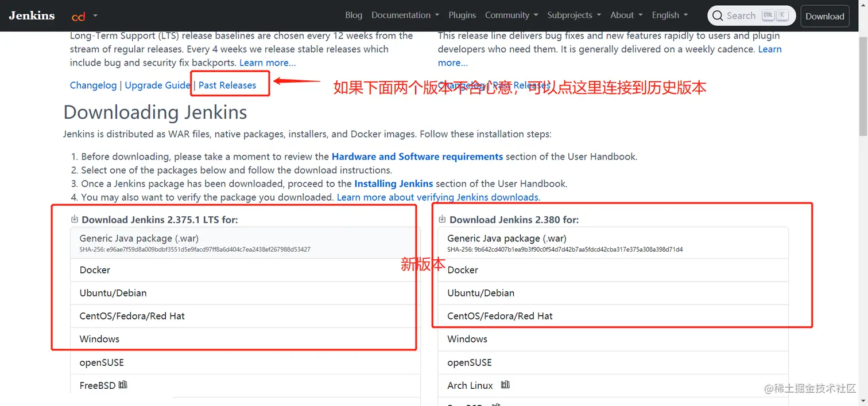Click the Downloading Jenkins heading
This screenshot has width=868, height=406.
tap(155, 112)
